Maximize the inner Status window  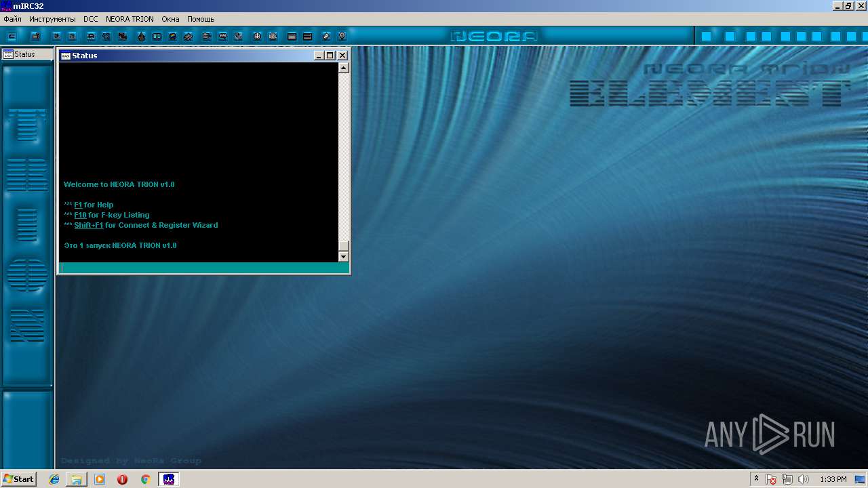pyautogui.click(x=330, y=56)
